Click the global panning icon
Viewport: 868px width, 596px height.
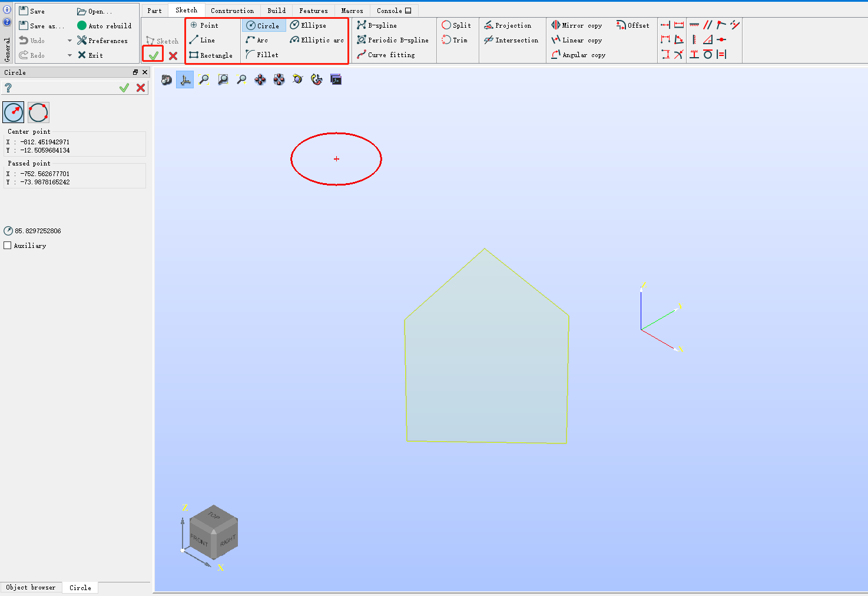[279, 80]
